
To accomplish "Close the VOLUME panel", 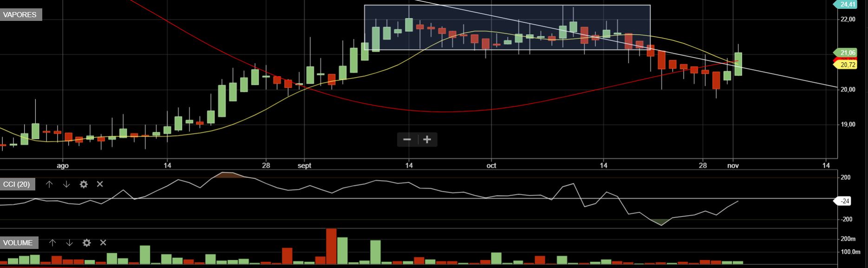I will coord(103,242).
